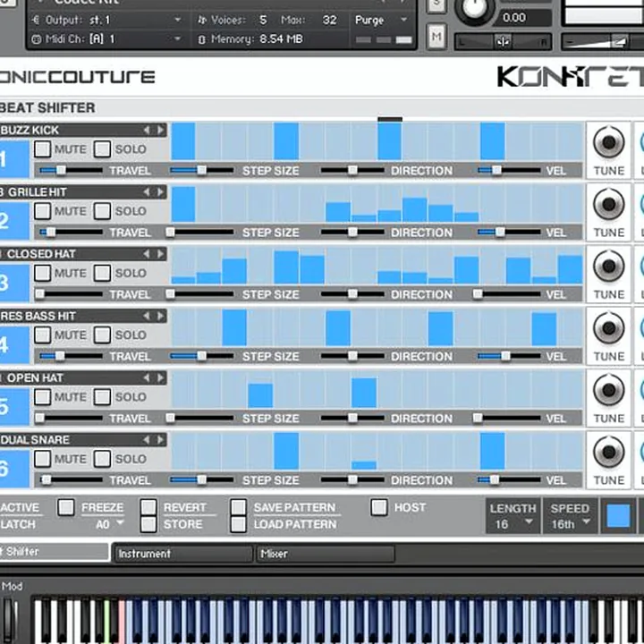644x644 pixels.
Task: Click the first step of Buzz Kick sequencer
Action: pyautogui.click(x=183, y=141)
